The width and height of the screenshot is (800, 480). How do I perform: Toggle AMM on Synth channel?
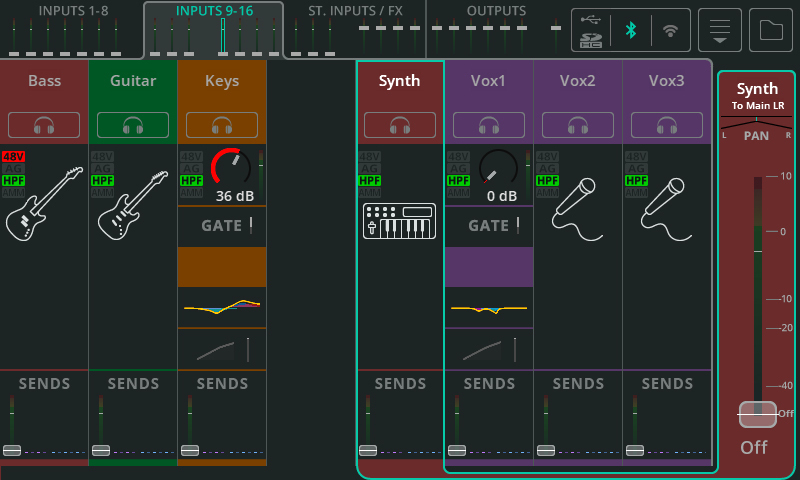369,193
